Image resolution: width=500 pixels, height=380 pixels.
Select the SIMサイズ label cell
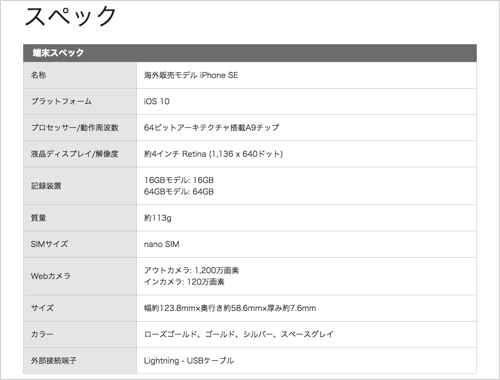point(80,244)
